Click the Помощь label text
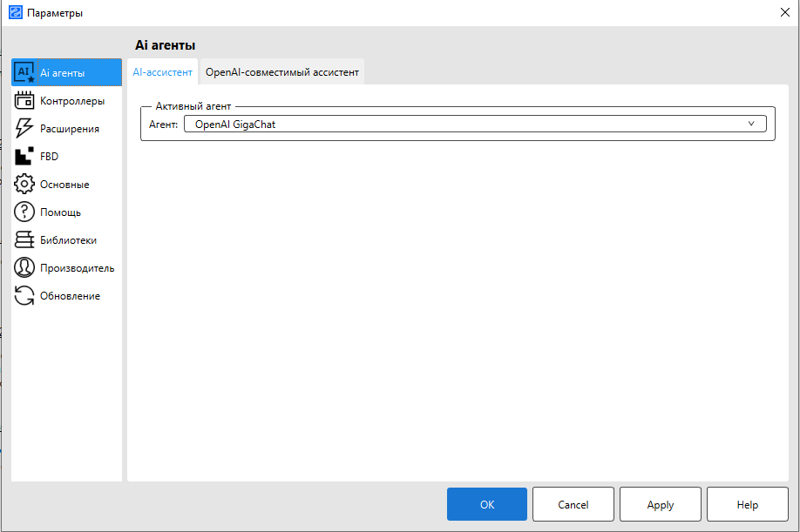This screenshot has height=532, width=800. (60, 212)
